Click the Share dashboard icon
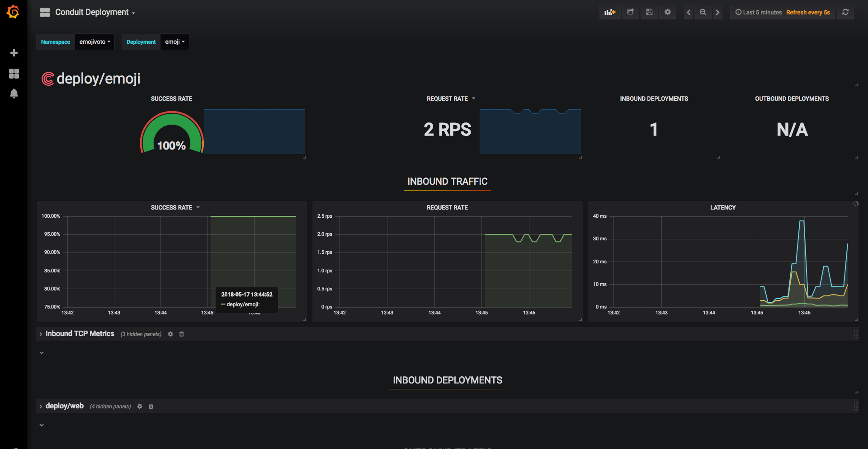This screenshot has height=449, width=868. click(x=631, y=12)
